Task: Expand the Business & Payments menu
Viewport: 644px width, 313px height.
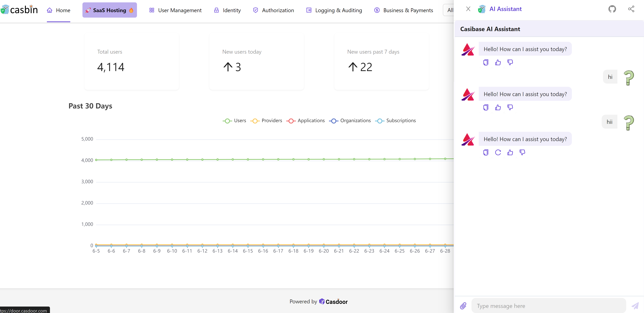Action: (x=403, y=10)
